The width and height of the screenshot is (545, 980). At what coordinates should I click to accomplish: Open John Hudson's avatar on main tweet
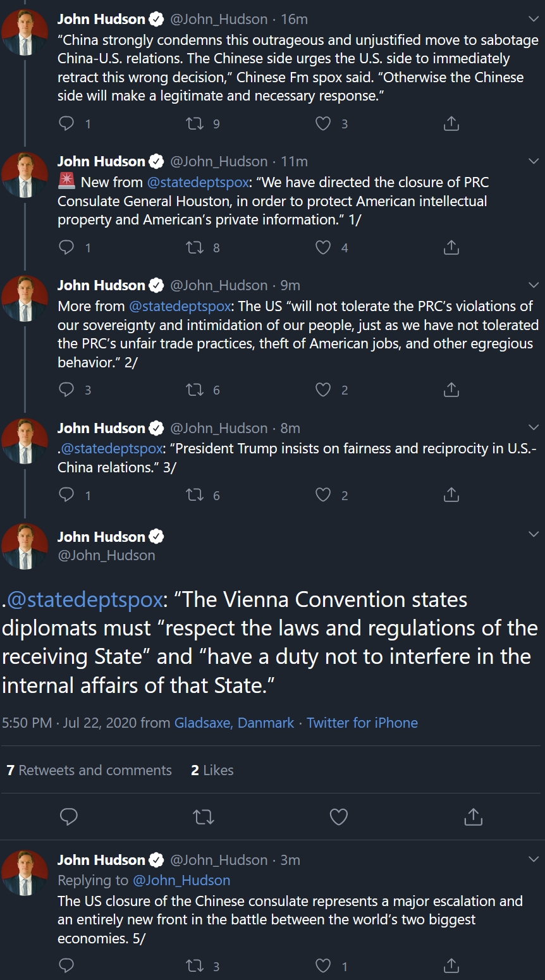coord(25,546)
